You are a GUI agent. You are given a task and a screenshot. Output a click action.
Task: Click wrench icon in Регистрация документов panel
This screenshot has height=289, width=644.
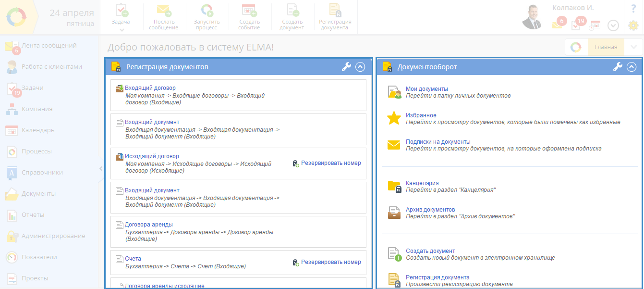pyautogui.click(x=346, y=67)
